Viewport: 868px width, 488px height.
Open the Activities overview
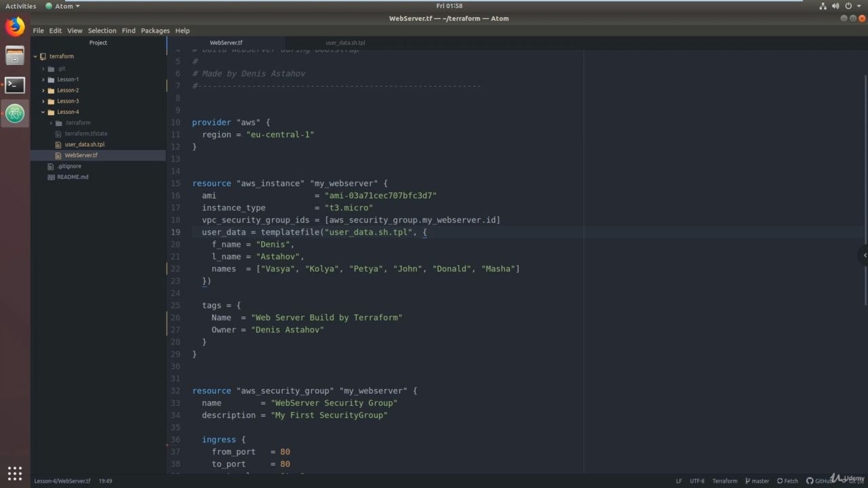pos(21,6)
